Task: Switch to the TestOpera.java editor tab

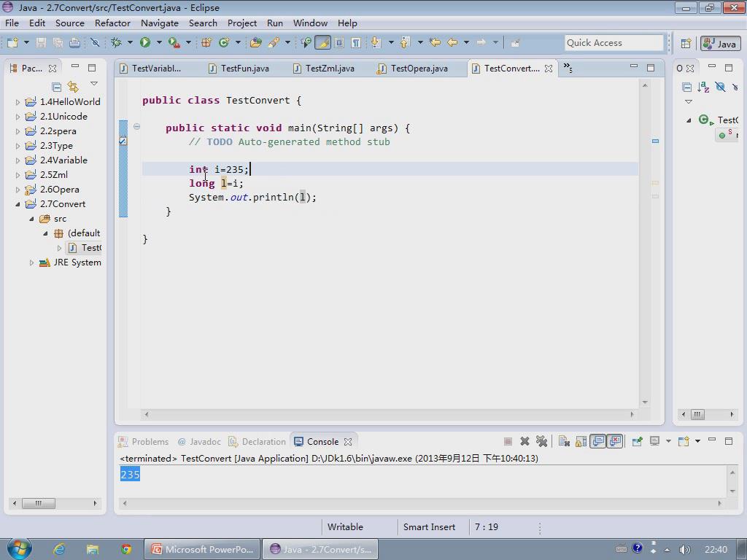Action: 413,68
